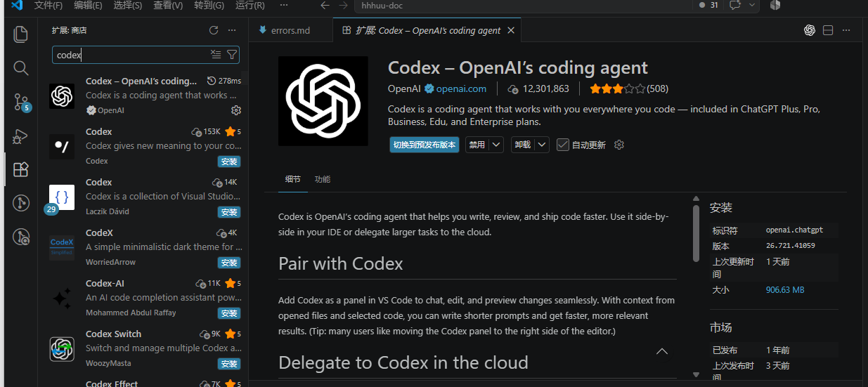Open the bottom activity bar git-search icon
Viewport: 868px width, 387px height.
21,237
